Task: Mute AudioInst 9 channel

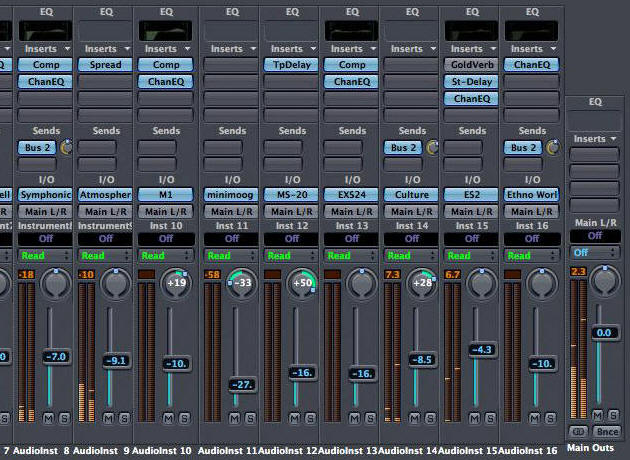Action: pyautogui.click(x=108, y=418)
